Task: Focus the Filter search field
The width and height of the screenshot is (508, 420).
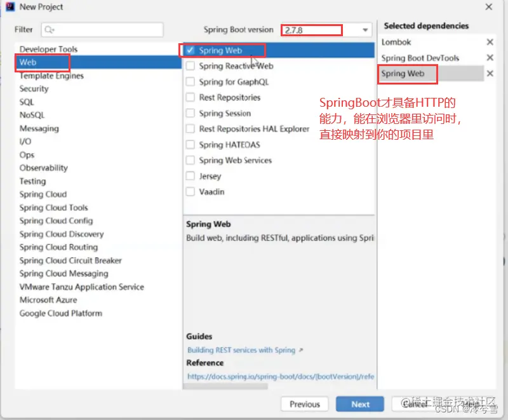Action: point(102,30)
